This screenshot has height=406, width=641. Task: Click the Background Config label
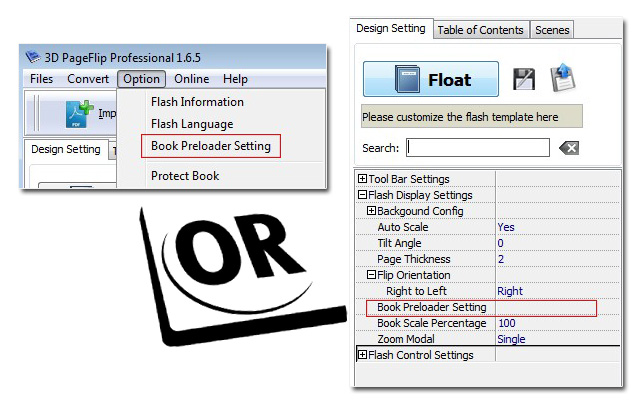click(x=420, y=211)
